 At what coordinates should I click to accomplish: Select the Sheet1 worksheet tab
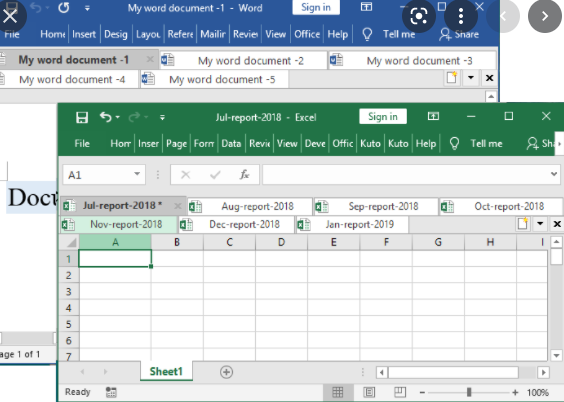coord(166,371)
